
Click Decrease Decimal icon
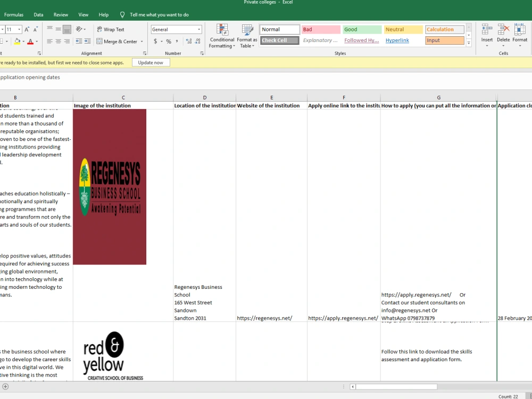pyautogui.click(x=198, y=41)
